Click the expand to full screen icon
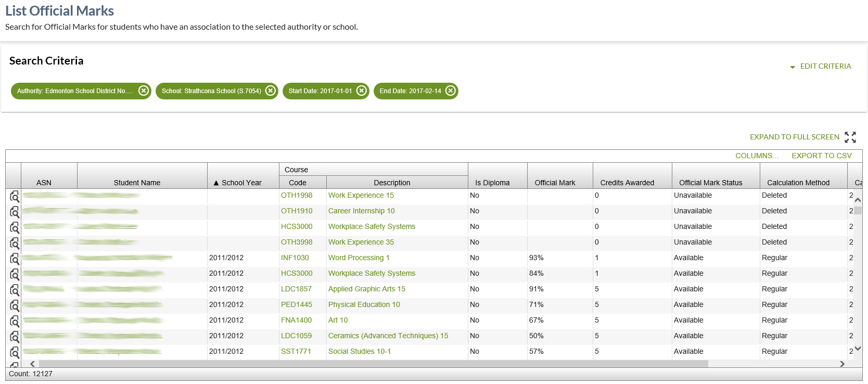The width and height of the screenshot is (868, 384). coord(850,137)
